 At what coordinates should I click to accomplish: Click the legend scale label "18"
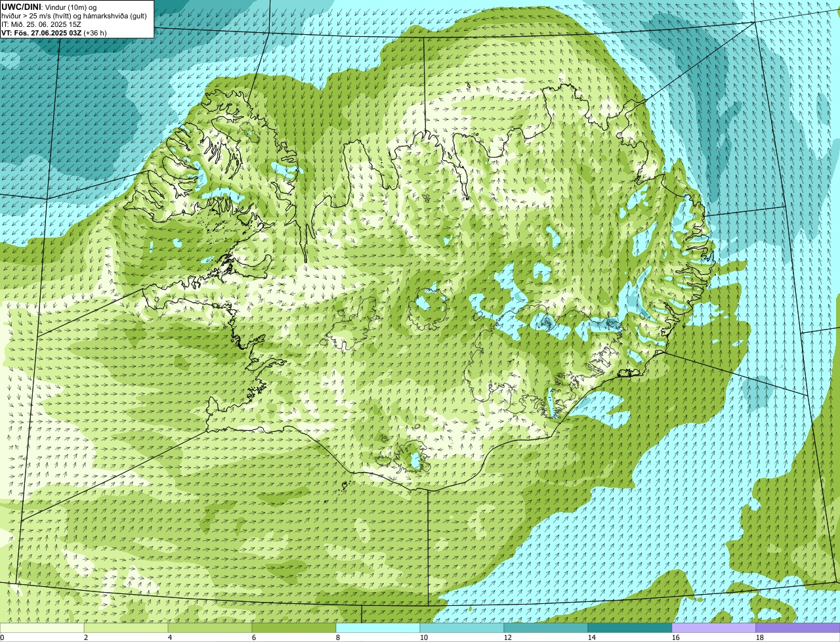760,637
